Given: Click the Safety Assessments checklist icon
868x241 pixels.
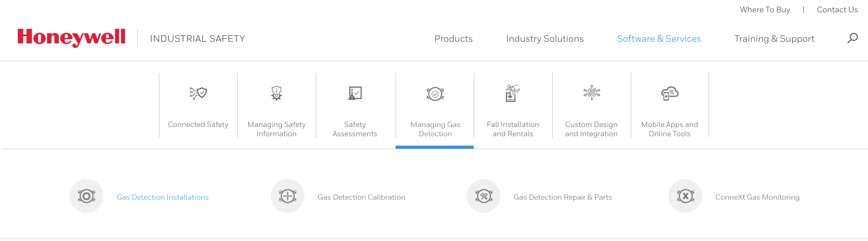Looking at the screenshot, I should (x=354, y=93).
